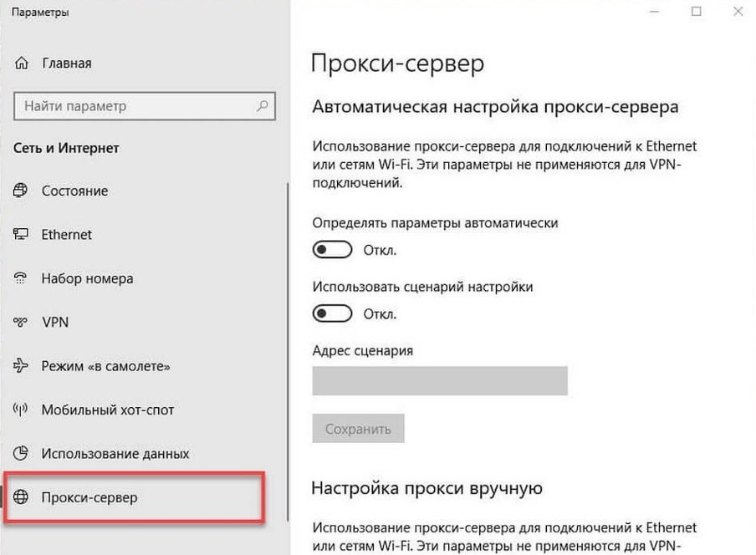
Task: Click Настройка прокси вручную heading
Action: [427, 488]
